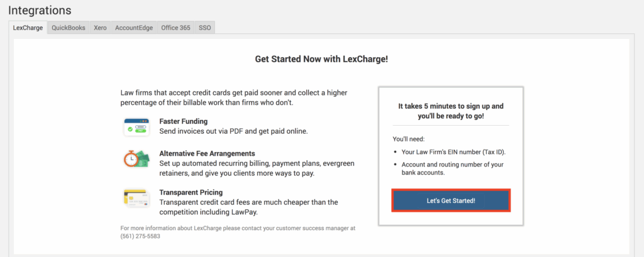Click the Integrations page heading
The image size is (644, 257).
[40, 11]
